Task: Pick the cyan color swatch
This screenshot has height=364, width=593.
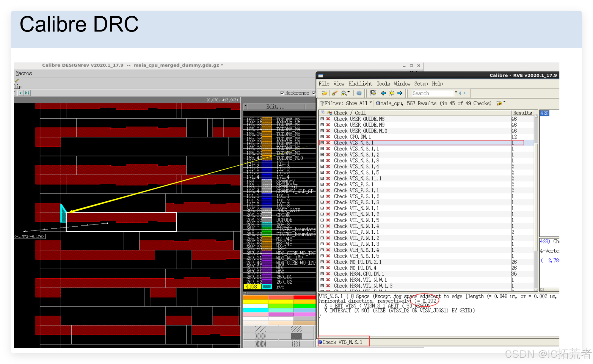Action: pos(255,310)
